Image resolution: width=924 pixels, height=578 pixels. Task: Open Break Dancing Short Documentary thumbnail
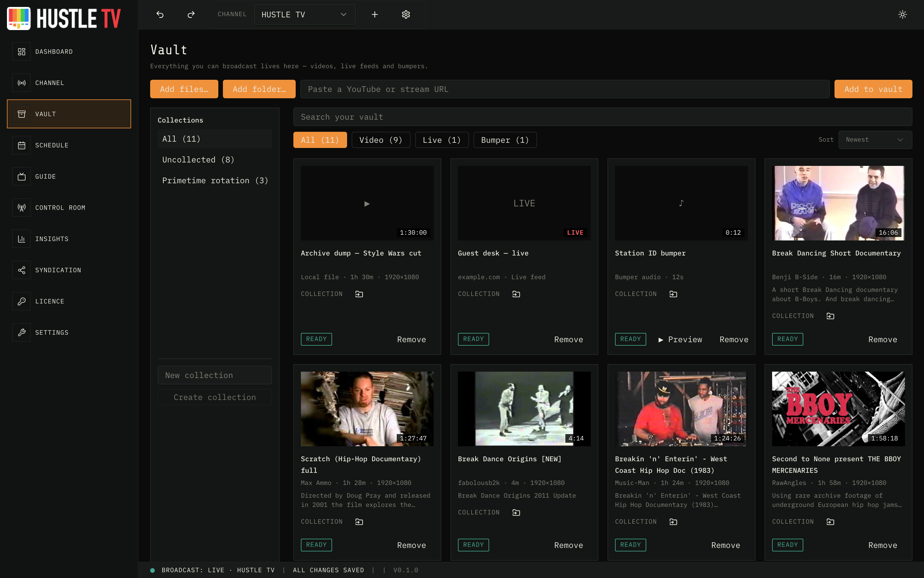click(x=838, y=203)
